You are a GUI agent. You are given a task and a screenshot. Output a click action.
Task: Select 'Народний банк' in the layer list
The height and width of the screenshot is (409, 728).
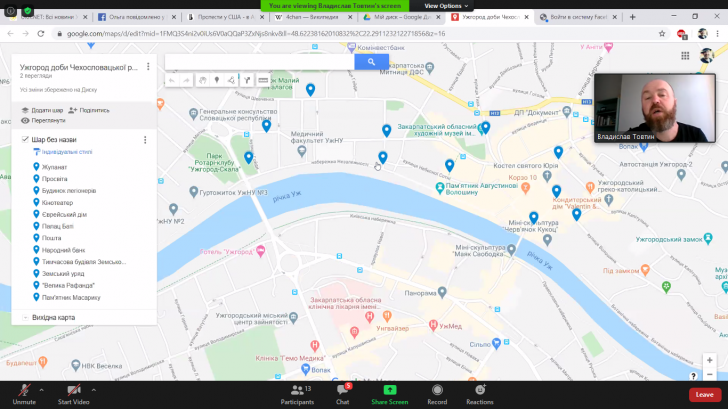(63, 249)
